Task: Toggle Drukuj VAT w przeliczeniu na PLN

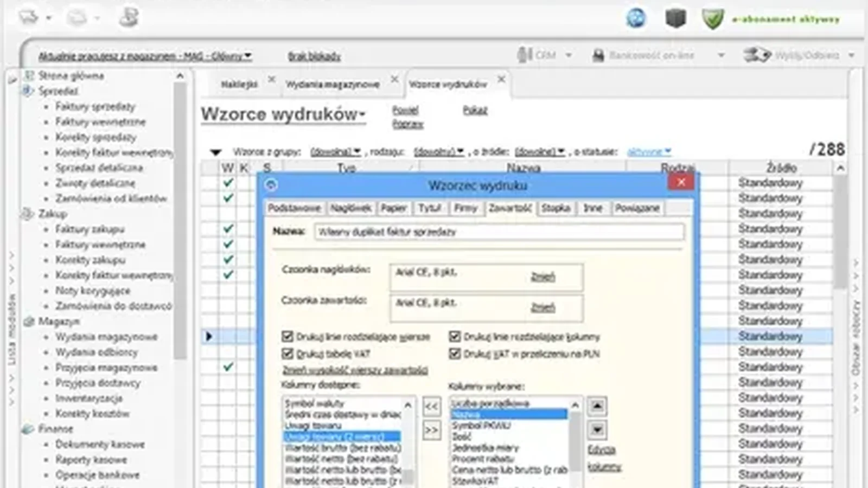Action: tap(455, 354)
